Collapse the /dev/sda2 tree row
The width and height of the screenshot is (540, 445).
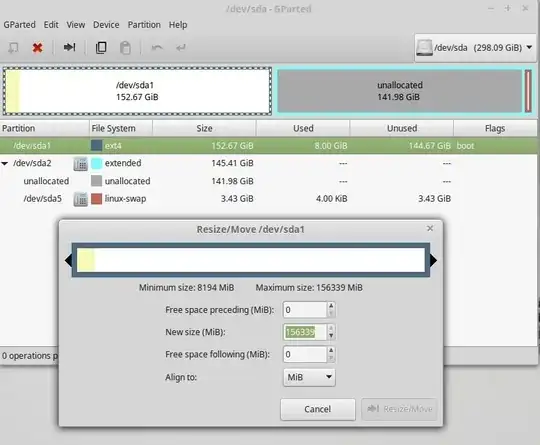[5, 163]
